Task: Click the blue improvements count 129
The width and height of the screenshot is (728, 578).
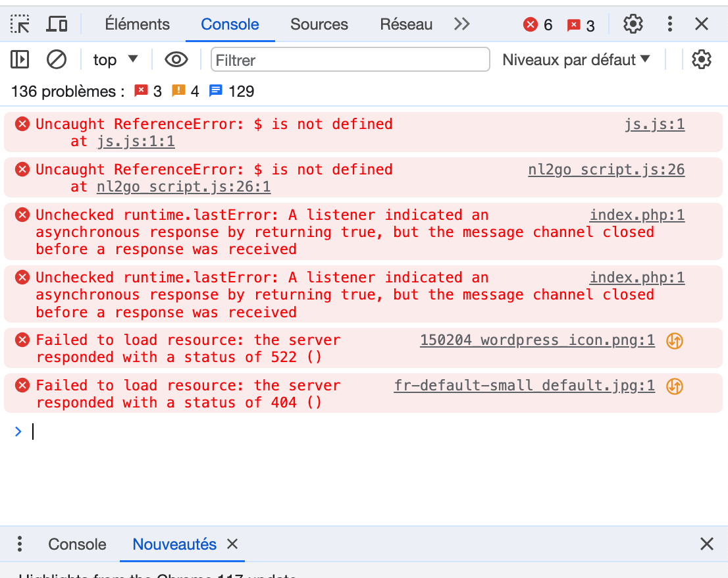Action: tap(232, 91)
